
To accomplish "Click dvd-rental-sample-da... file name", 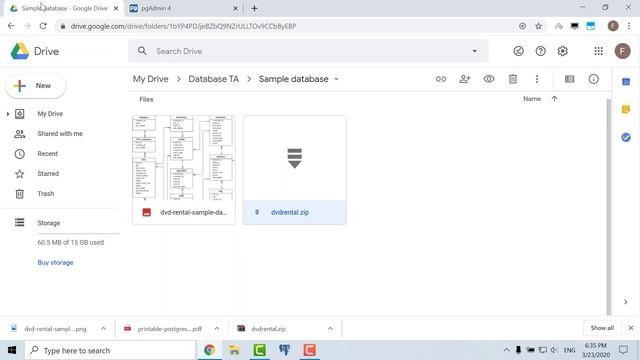I will click(194, 212).
